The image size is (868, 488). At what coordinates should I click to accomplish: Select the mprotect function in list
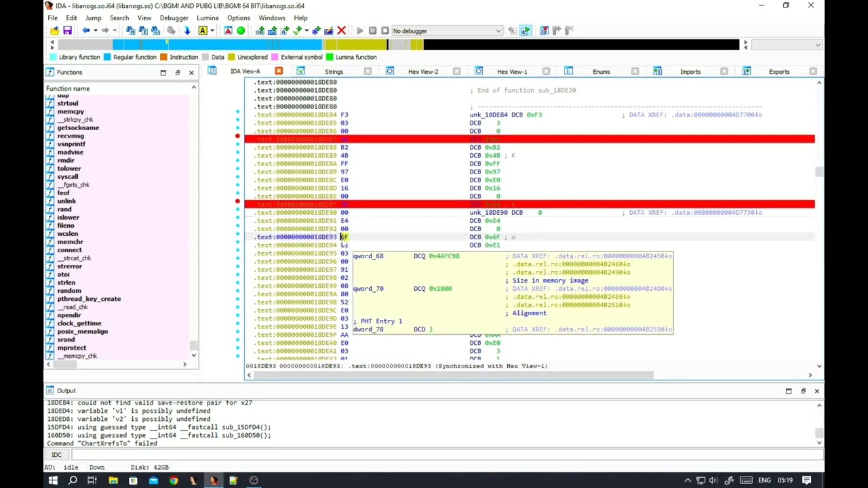[72, 348]
